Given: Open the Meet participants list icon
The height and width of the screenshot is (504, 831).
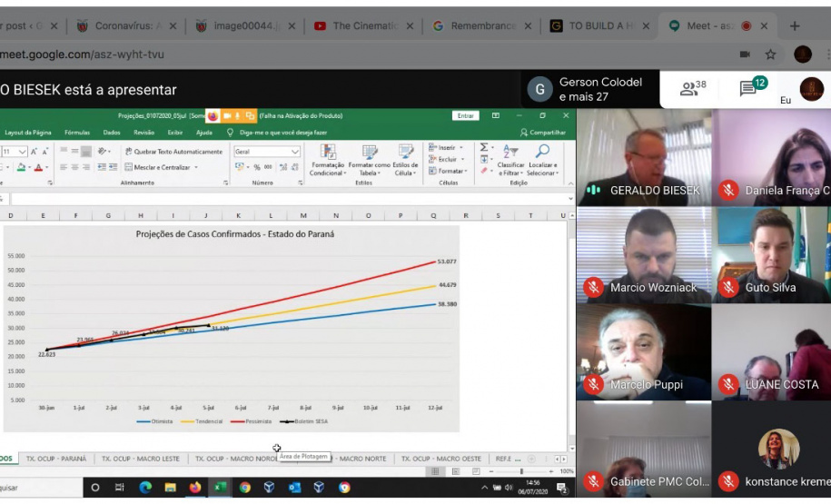Looking at the screenshot, I should point(693,88).
